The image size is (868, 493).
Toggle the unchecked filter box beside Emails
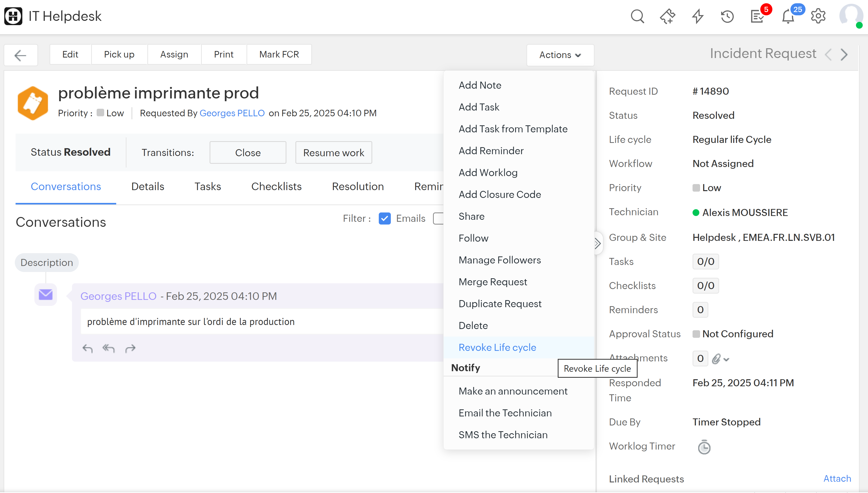tap(438, 218)
